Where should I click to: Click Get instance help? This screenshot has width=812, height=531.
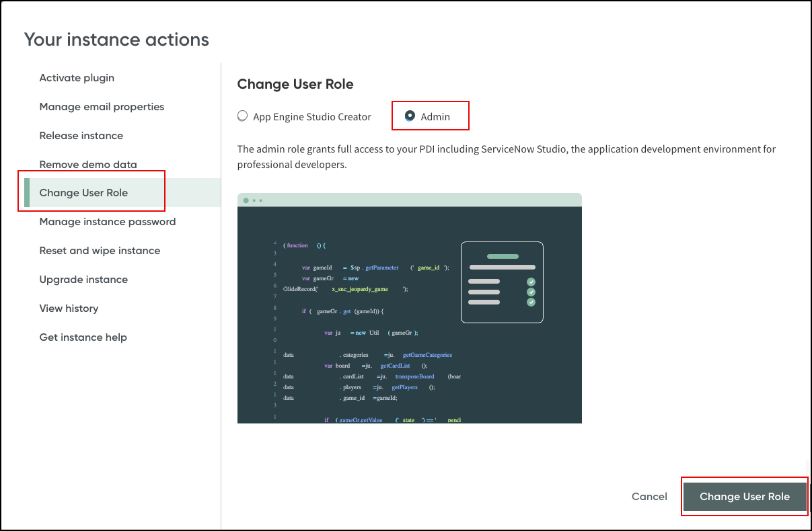(83, 337)
